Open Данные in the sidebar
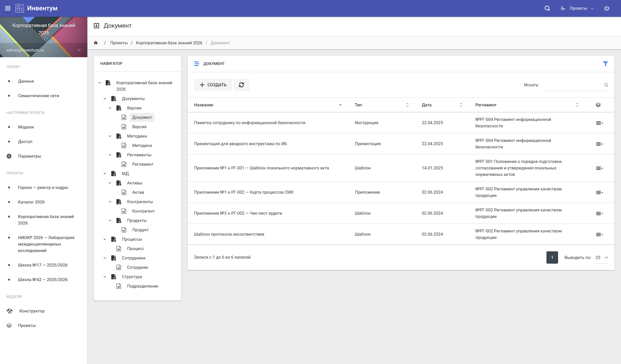621x364 pixels. pyautogui.click(x=26, y=81)
